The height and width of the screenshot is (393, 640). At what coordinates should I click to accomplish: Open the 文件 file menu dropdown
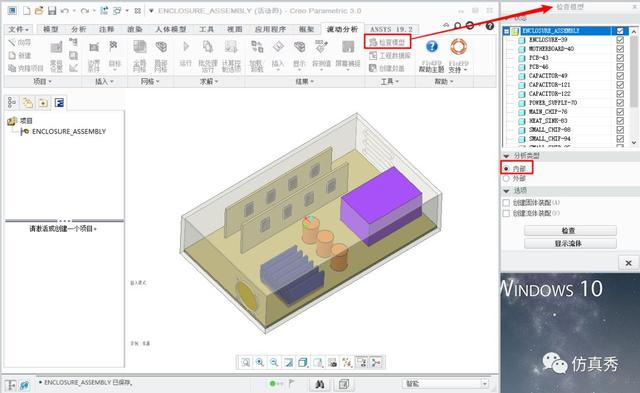pyautogui.click(x=19, y=29)
